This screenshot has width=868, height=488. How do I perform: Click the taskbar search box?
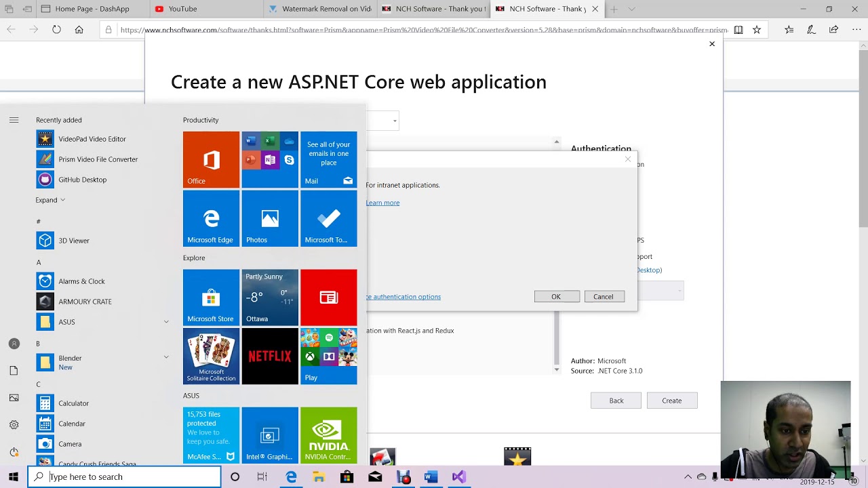124,477
